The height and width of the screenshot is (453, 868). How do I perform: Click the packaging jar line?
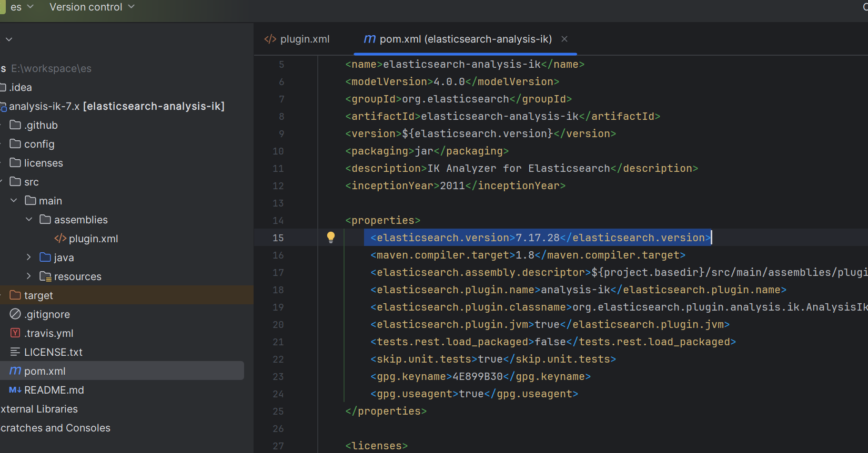427,151
